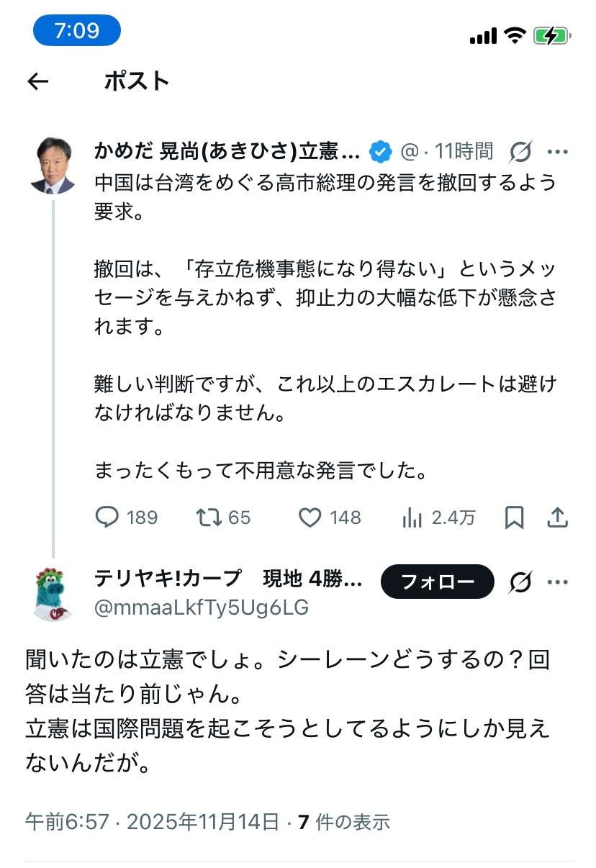The width and height of the screenshot is (596, 868).
Task: Share Kameda's post via share icon
Action: (559, 517)
